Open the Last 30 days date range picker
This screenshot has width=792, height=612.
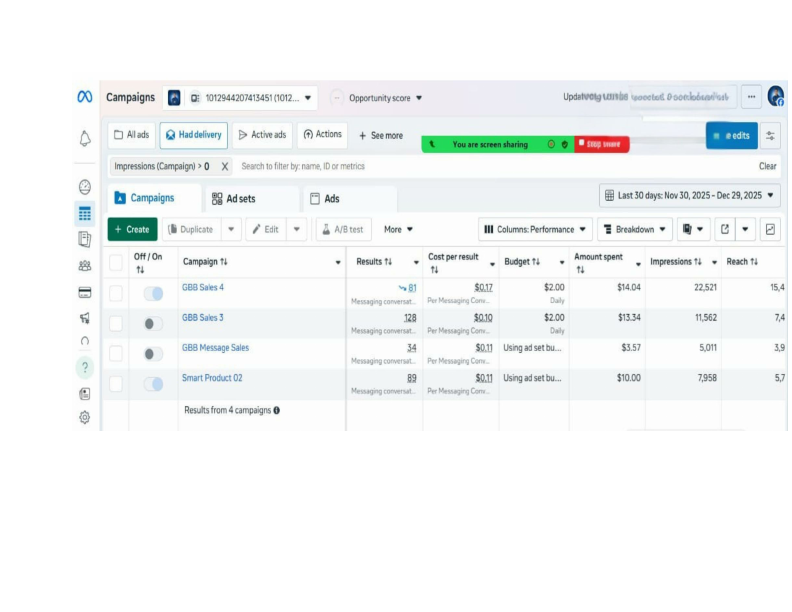click(x=689, y=195)
